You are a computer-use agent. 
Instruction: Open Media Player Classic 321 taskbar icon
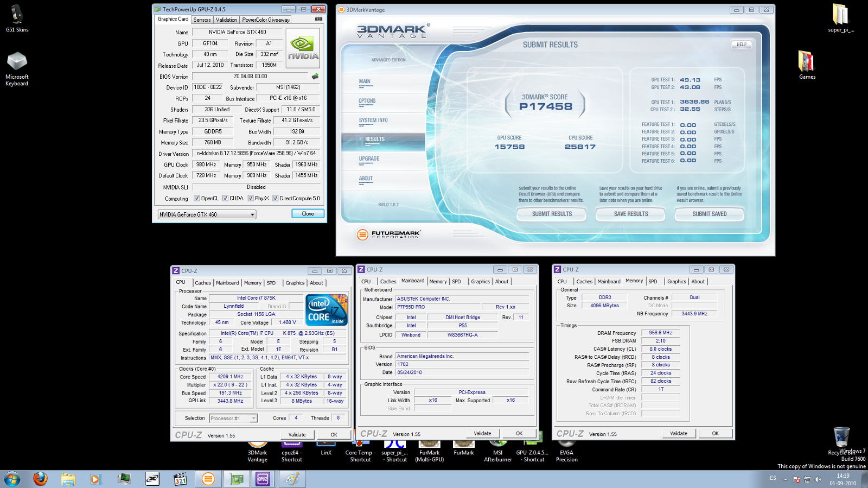181,479
